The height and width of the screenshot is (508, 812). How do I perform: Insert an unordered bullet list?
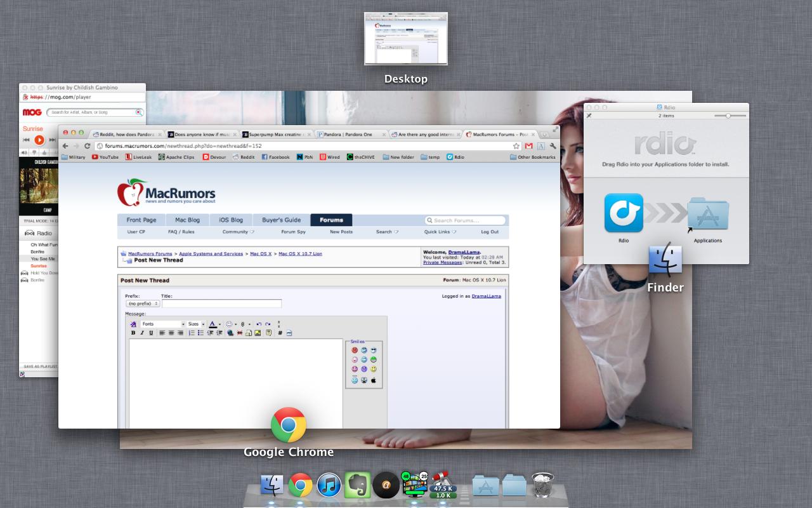pos(200,333)
